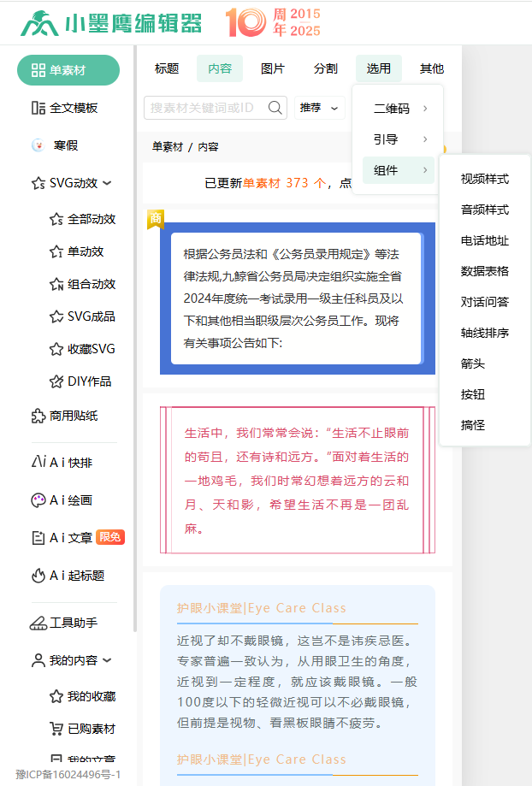Screen dimensions: 532x786
Task: Click the 小墨鹰编辑器 logo
Action: point(111,23)
